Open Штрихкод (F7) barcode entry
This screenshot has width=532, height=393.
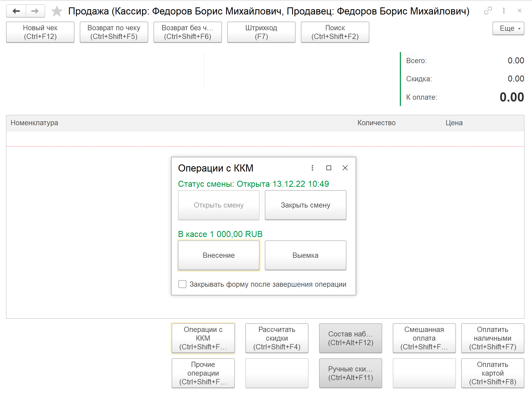(x=261, y=32)
